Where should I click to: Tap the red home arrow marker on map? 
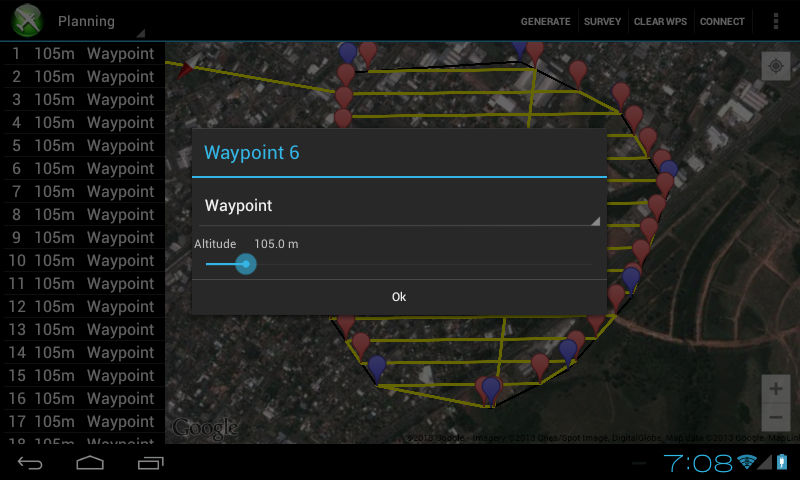(188, 66)
